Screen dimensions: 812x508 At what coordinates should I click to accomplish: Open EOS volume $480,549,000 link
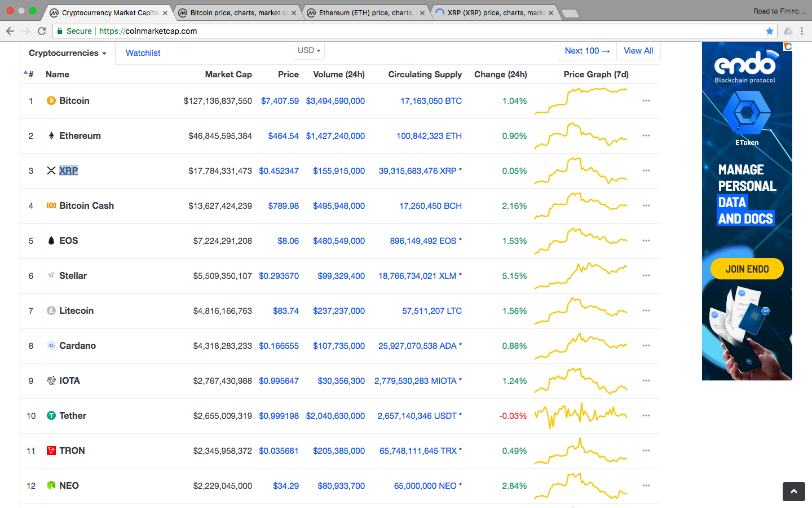pos(339,241)
